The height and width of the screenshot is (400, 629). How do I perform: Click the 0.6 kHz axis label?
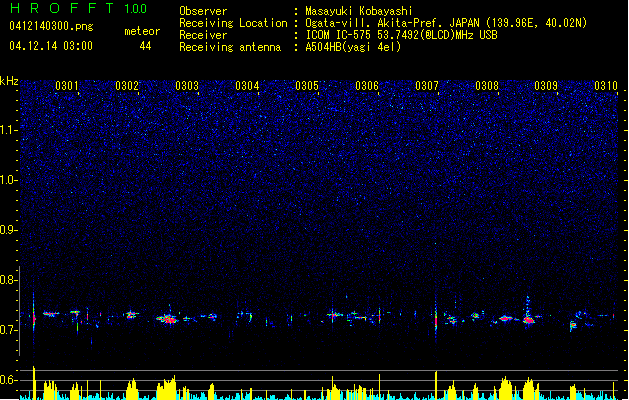9,380
